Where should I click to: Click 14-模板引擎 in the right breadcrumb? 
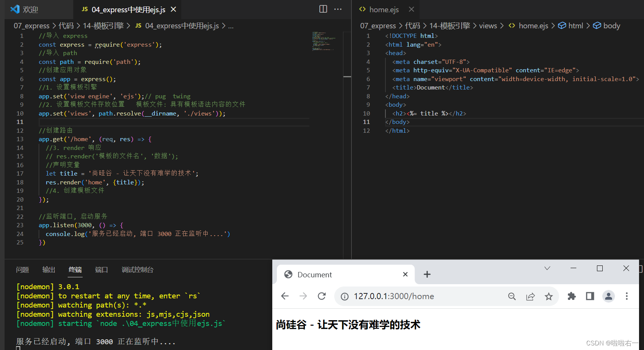(x=450, y=26)
